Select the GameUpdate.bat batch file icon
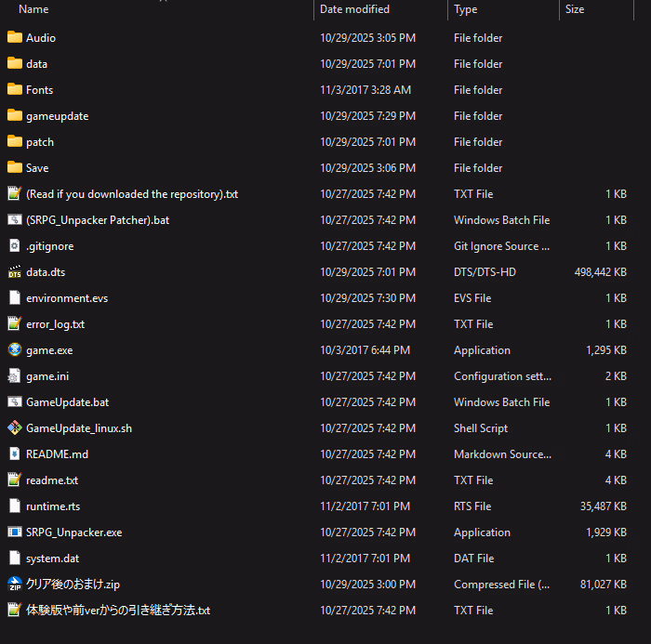 click(14, 402)
